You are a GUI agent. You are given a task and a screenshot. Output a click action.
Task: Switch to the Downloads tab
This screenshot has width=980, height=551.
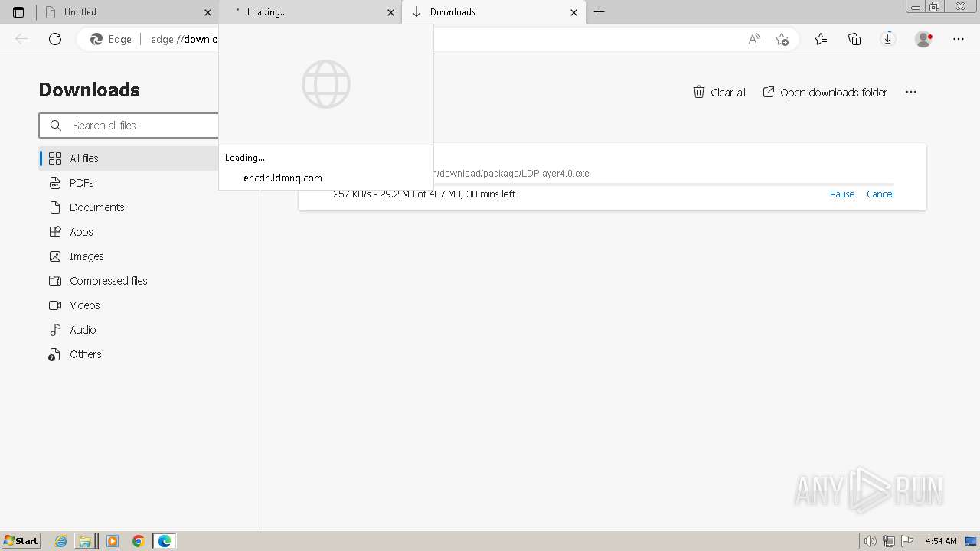click(494, 12)
